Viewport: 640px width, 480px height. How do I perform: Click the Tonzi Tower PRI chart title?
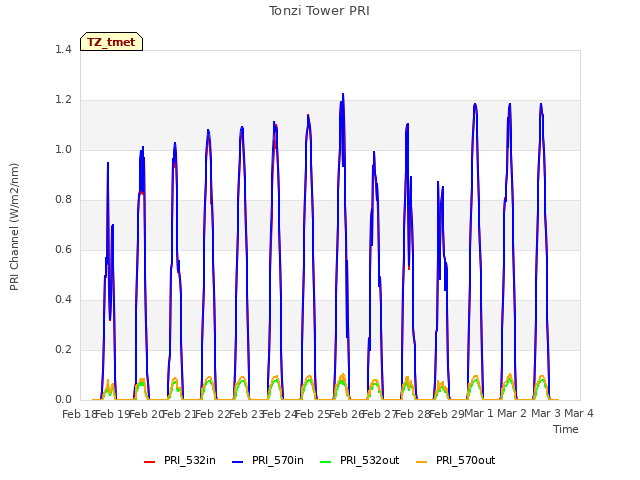pos(319,11)
